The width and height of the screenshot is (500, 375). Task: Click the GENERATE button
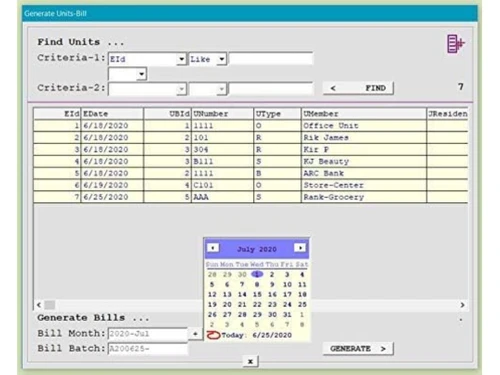358,349
